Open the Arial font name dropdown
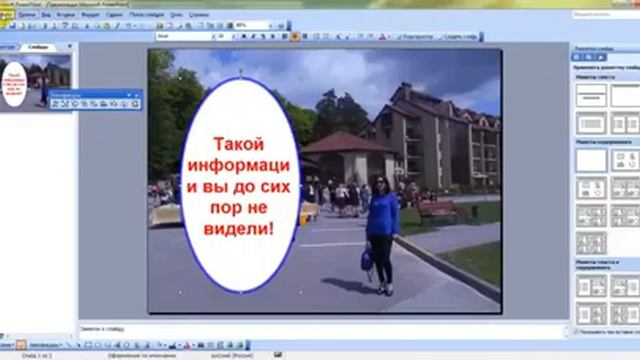The height and width of the screenshot is (360, 640). (x=213, y=36)
